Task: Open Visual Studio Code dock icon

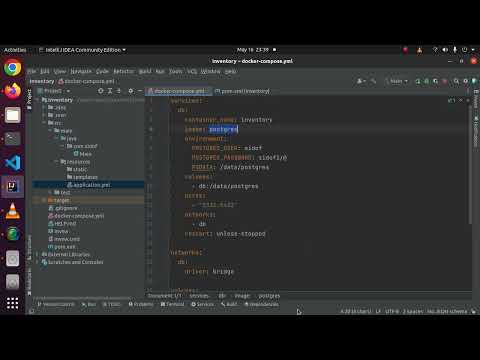Action: tap(12, 163)
